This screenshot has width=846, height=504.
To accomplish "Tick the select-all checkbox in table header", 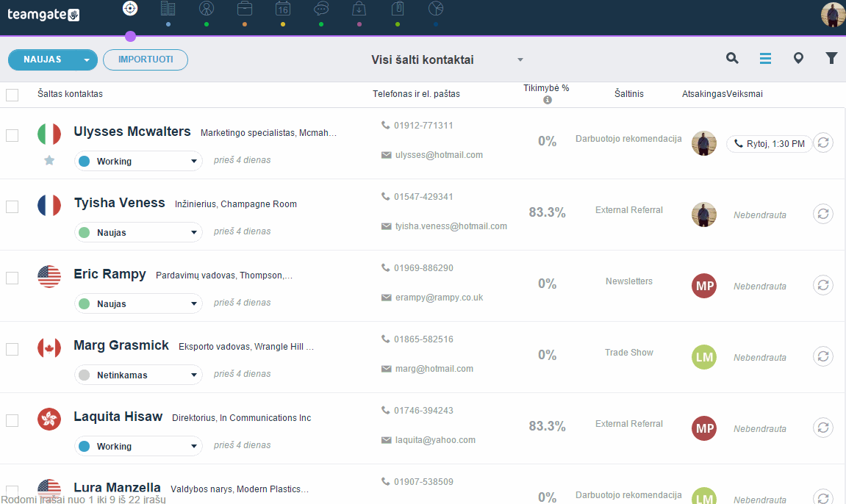I will click(12, 95).
